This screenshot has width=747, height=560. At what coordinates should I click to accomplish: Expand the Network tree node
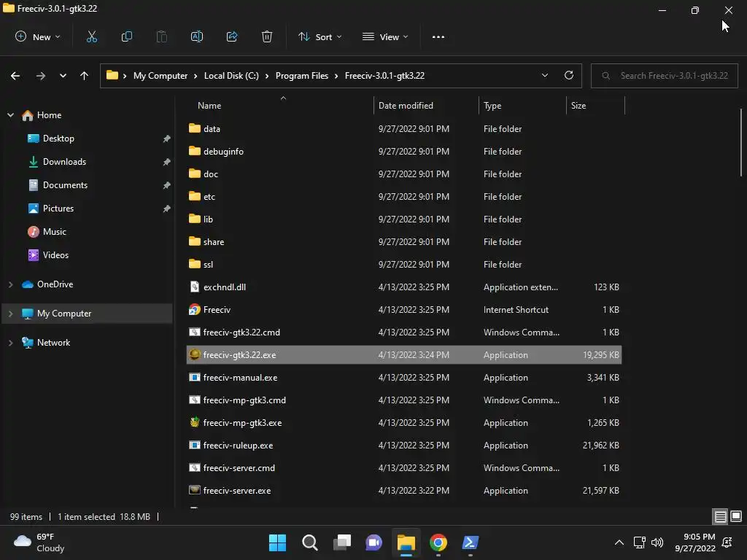coord(10,343)
